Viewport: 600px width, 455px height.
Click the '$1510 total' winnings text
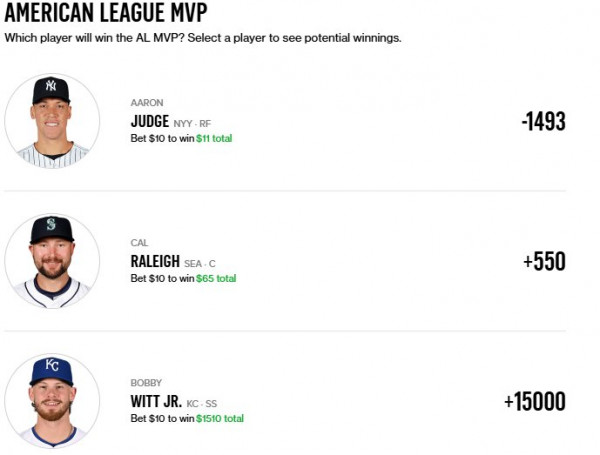click(x=220, y=418)
